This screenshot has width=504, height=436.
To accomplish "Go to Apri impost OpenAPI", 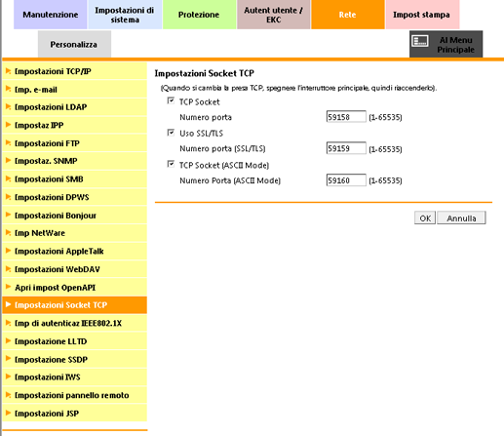I will coord(74,288).
